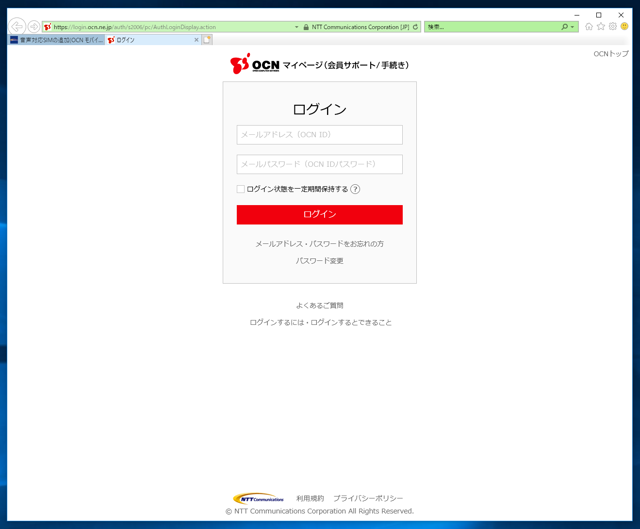Open パスワード変更 link

[x=320, y=261]
